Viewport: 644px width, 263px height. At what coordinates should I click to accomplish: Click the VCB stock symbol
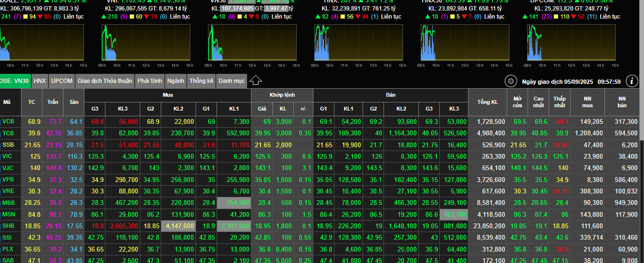click(9, 121)
